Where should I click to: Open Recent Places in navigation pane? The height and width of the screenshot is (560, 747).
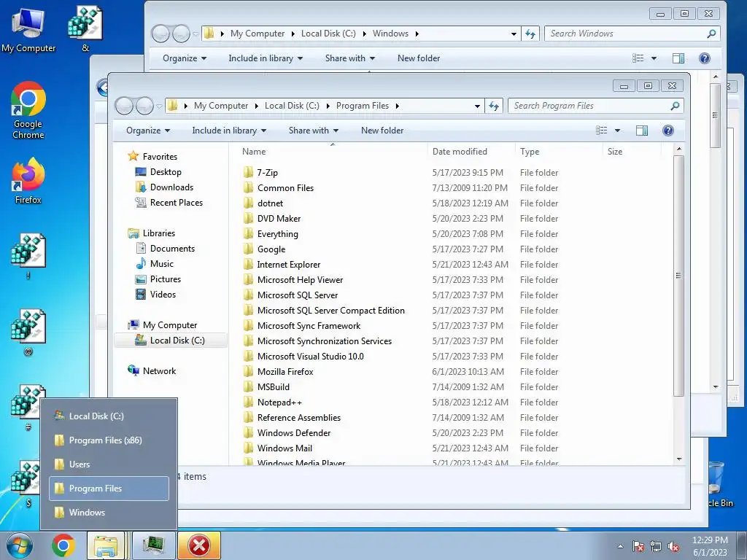coord(177,203)
